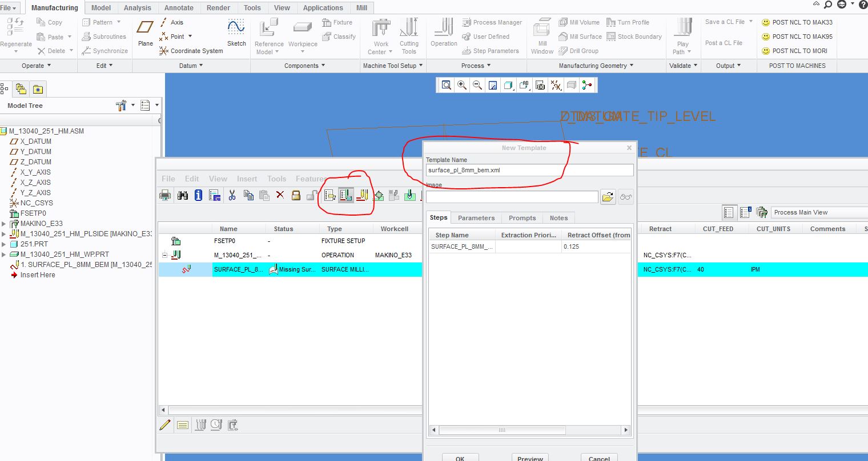The image size is (868, 461).
Task: Click the Coordinate System button
Action: pyautogui.click(x=191, y=51)
